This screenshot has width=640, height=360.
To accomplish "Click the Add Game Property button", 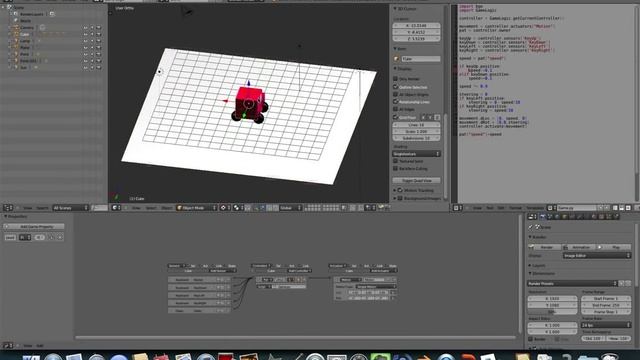I will pyautogui.click(x=34, y=227).
